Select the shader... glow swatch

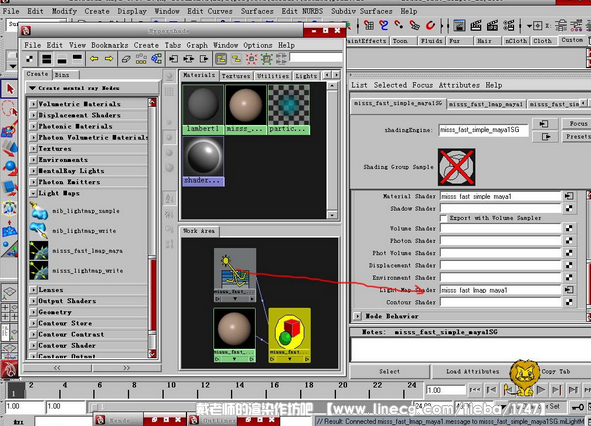[203, 161]
